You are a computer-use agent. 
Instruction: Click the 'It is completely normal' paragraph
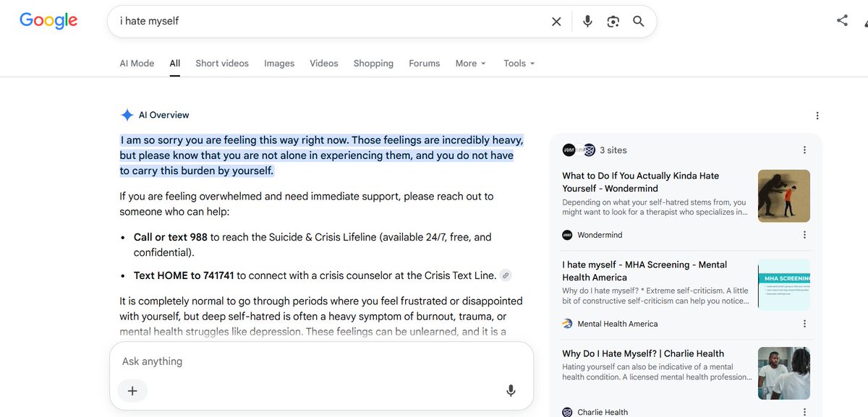coord(321,316)
